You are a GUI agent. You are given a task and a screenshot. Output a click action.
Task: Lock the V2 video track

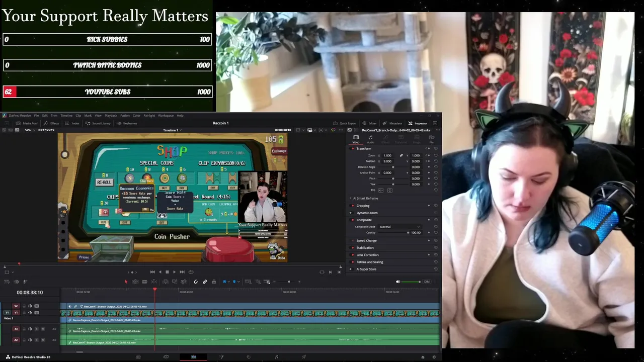click(x=24, y=306)
